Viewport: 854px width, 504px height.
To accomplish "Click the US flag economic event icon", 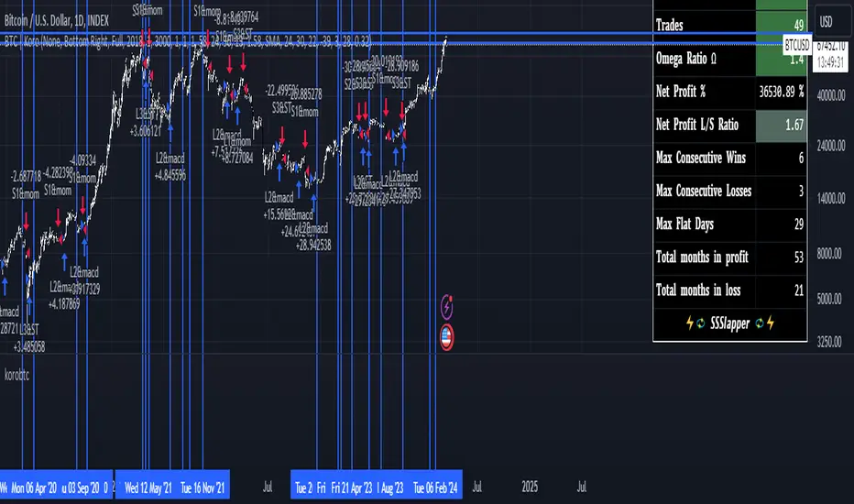I will coord(446,337).
